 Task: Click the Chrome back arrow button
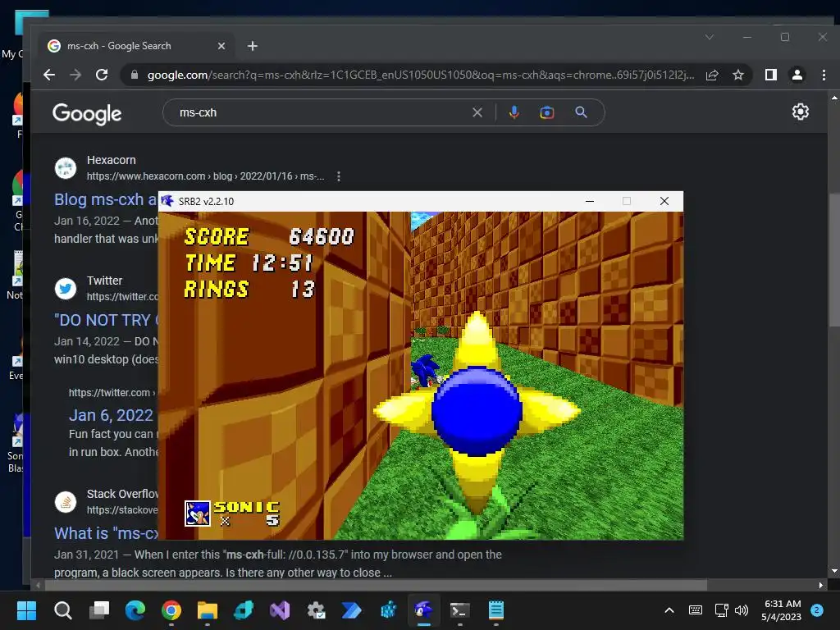tap(49, 75)
